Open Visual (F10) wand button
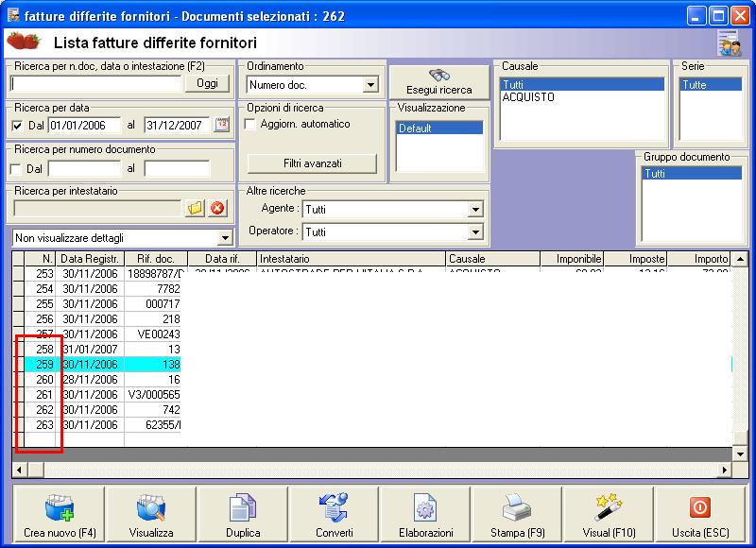 [x=609, y=514]
